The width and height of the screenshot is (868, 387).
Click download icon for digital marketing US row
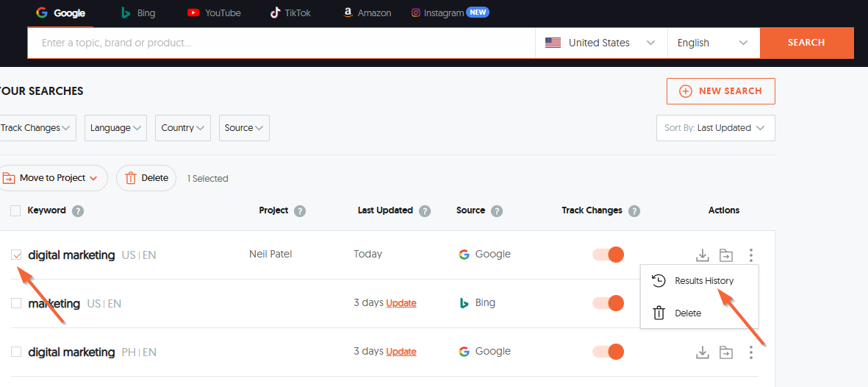[703, 255]
